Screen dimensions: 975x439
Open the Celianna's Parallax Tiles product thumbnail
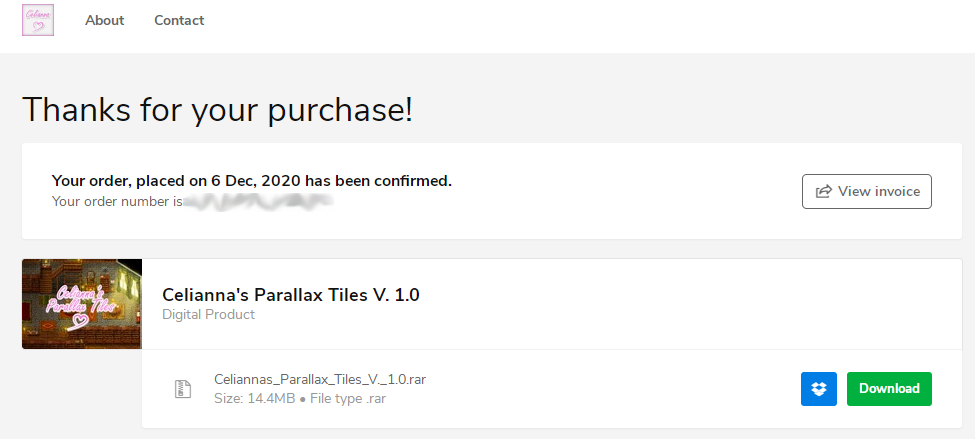coord(82,303)
